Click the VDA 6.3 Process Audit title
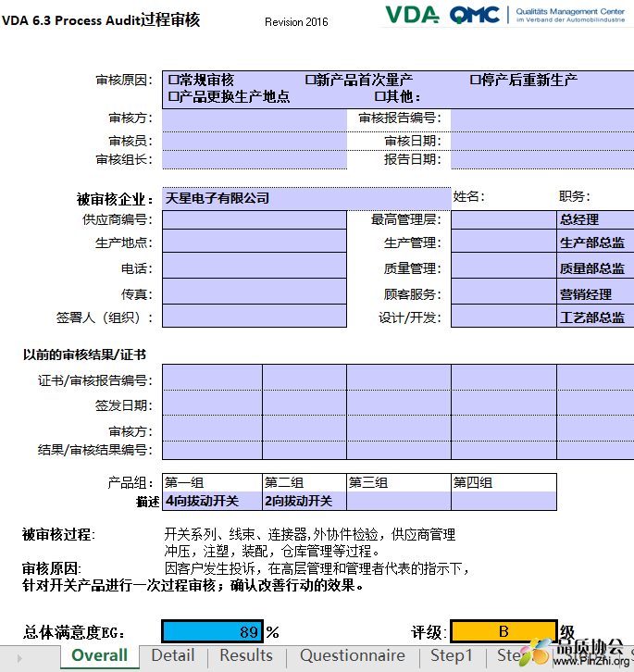 pos(101,19)
